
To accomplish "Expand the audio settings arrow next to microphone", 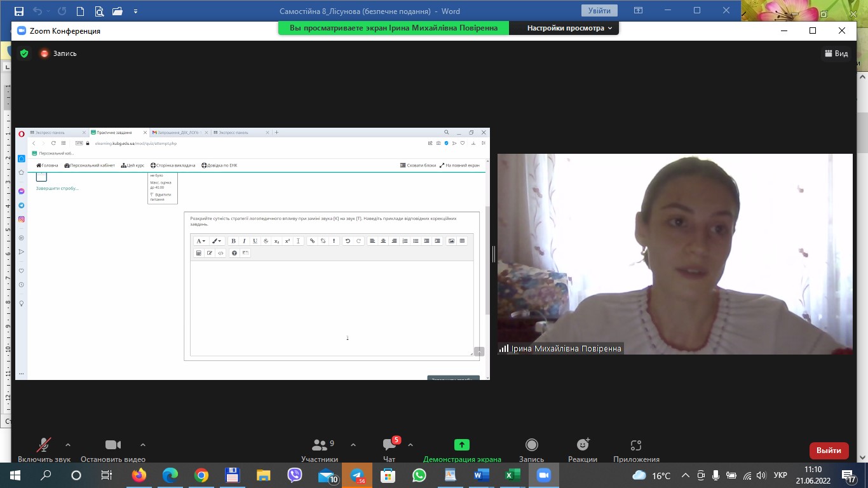I will click(68, 445).
